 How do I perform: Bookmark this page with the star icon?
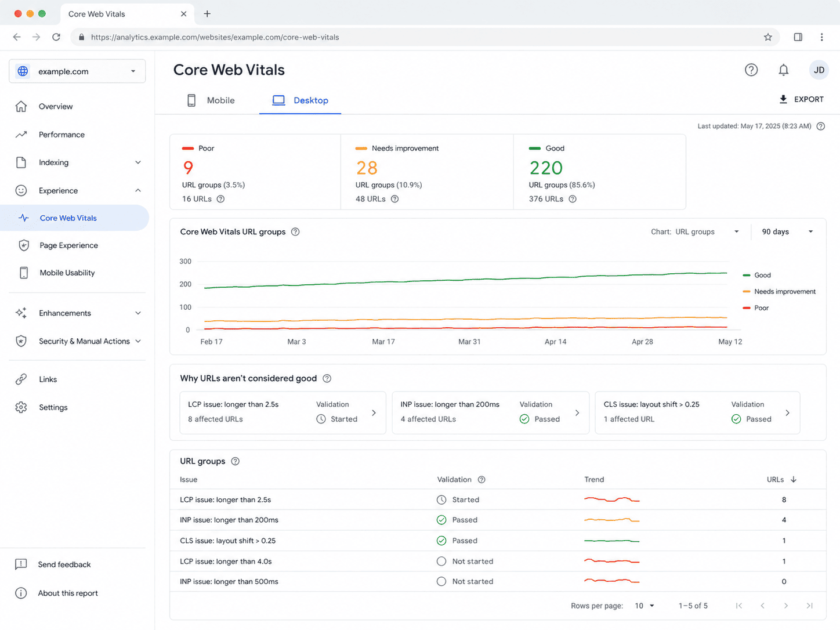tap(768, 37)
